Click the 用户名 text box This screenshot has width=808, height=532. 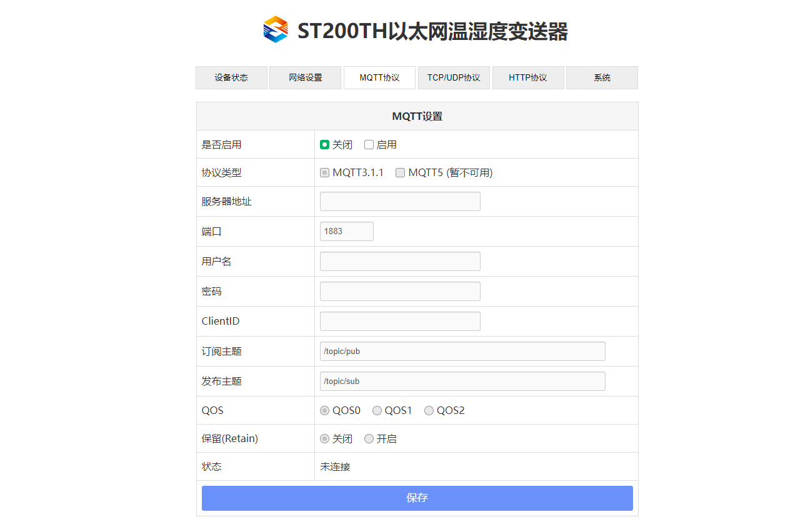[x=400, y=262]
